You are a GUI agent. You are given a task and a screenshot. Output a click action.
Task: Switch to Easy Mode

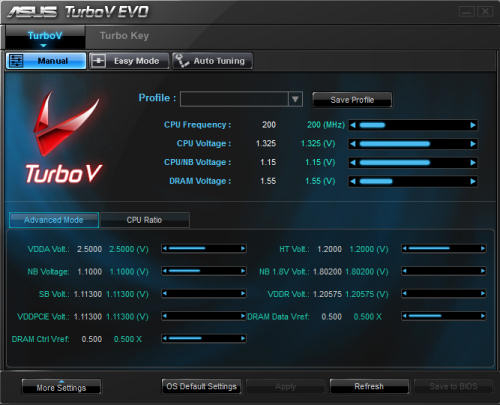click(129, 61)
